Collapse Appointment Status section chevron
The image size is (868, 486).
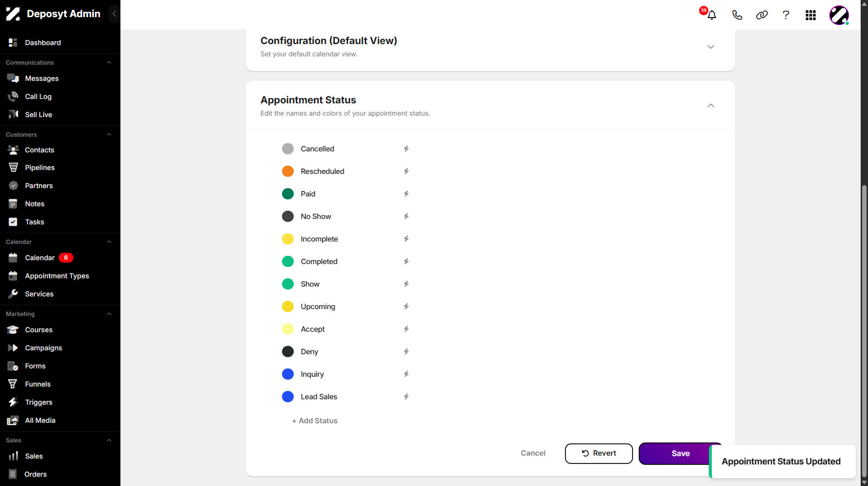[x=711, y=106]
